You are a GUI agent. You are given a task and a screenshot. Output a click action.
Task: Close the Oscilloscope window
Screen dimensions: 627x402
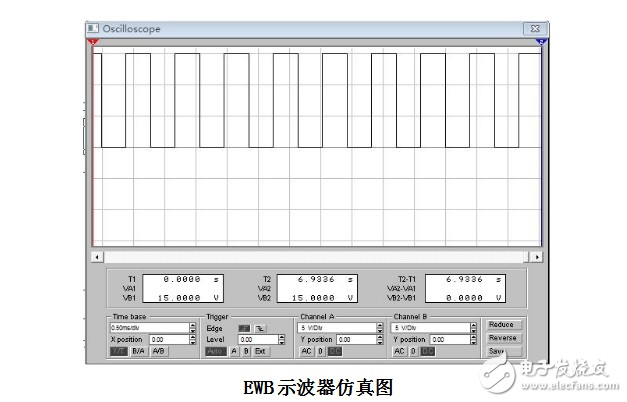(535, 29)
